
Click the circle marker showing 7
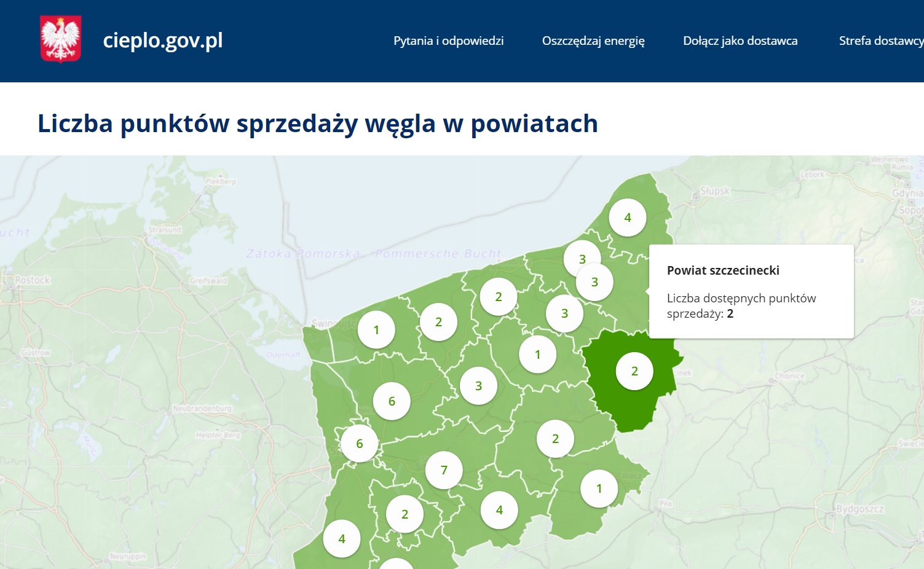(444, 470)
